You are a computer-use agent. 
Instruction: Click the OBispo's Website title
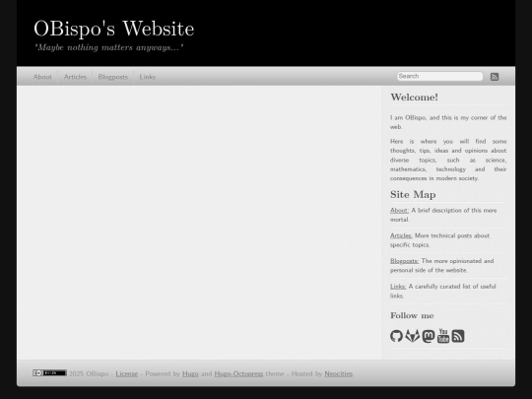[114, 29]
